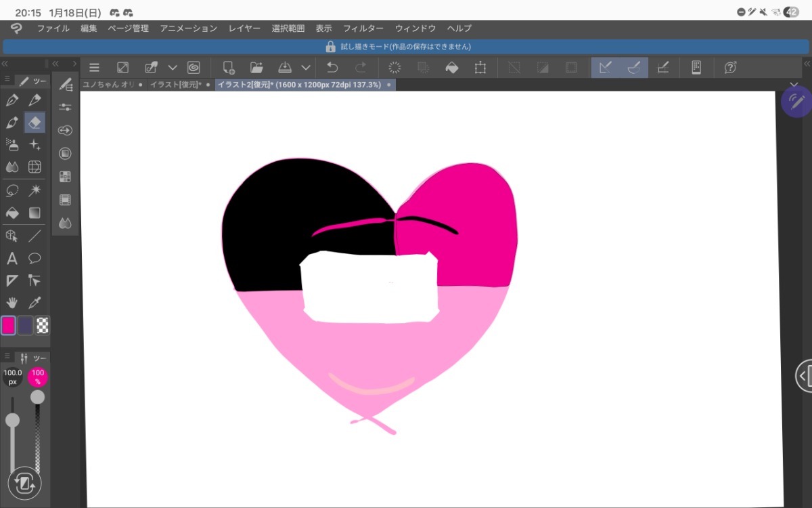812x508 pixels.
Task: Select the Auto select magic wand tool
Action: [x=35, y=190]
